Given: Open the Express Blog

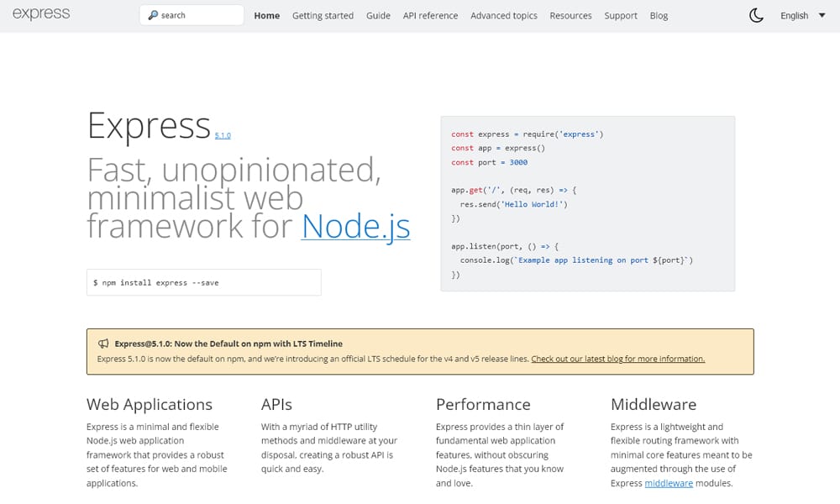Looking at the screenshot, I should [659, 15].
